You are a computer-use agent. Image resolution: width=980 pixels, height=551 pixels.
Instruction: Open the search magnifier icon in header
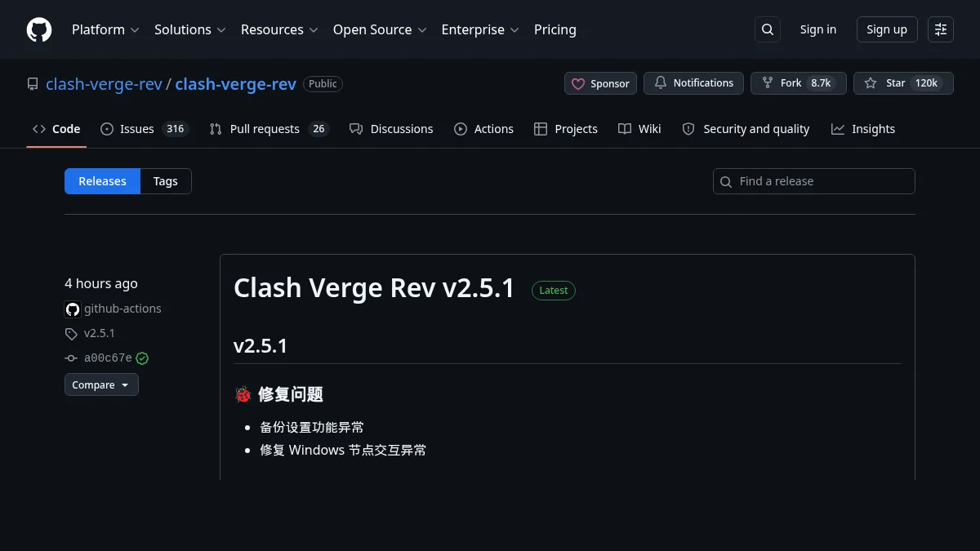point(768,29)
